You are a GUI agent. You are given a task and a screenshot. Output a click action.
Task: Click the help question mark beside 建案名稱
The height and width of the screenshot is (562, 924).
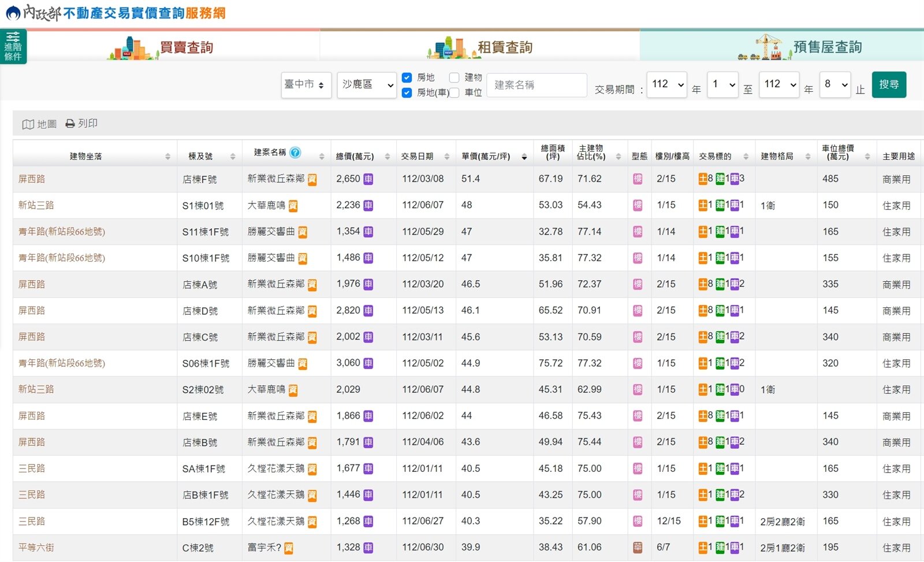tap(295, 153)
